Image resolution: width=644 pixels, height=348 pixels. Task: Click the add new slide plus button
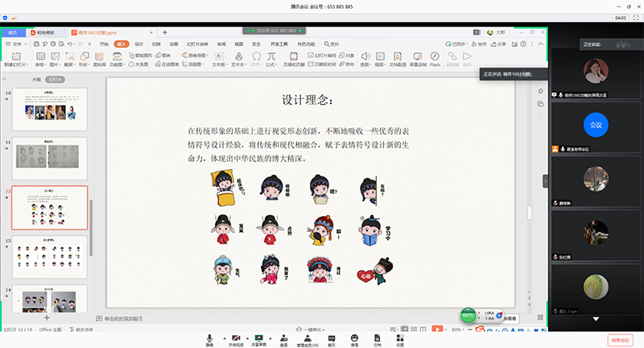coord(47,317)
